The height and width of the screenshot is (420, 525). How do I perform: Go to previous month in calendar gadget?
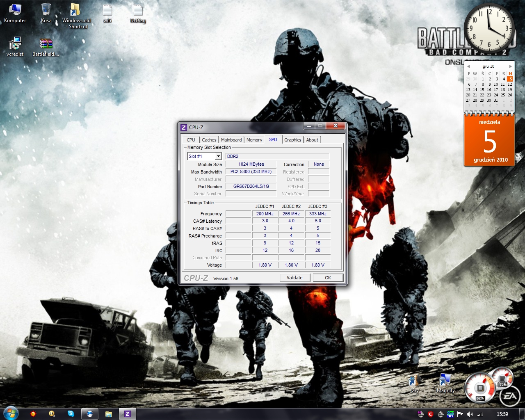tap(468, 66)
